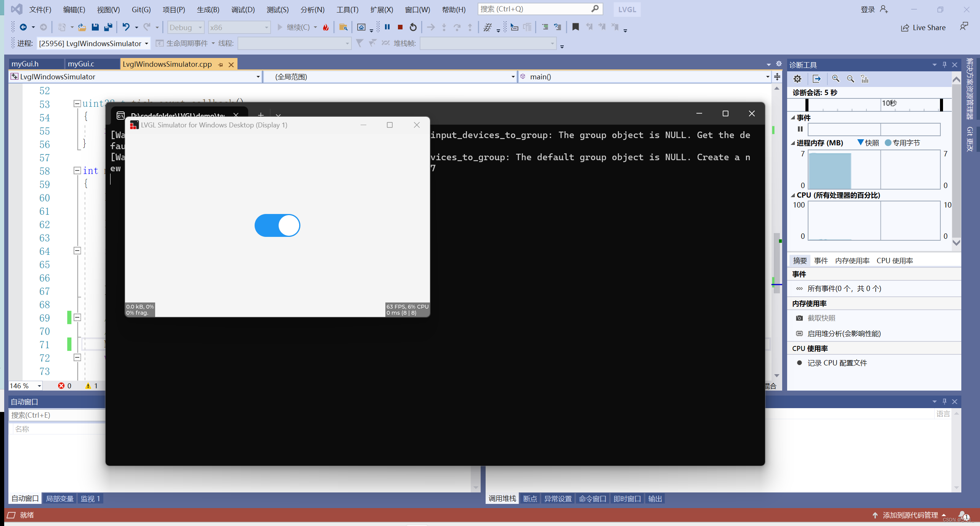Image resolution: width=980 pixels, height=526 pixels.
Task: Flip the blue switch in LVGL Simulator
Action: tap(277, 225)
